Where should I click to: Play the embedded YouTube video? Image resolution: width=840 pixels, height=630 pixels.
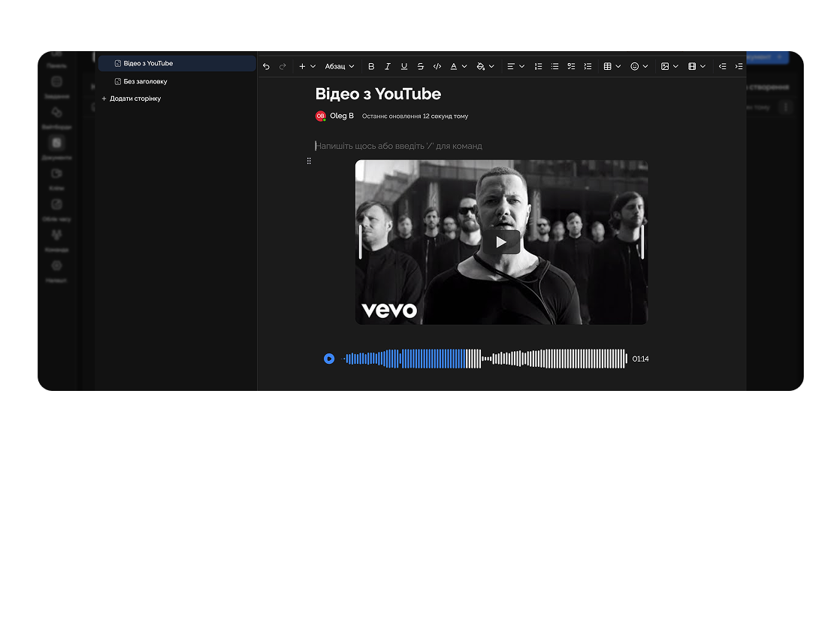click(501, 242)
